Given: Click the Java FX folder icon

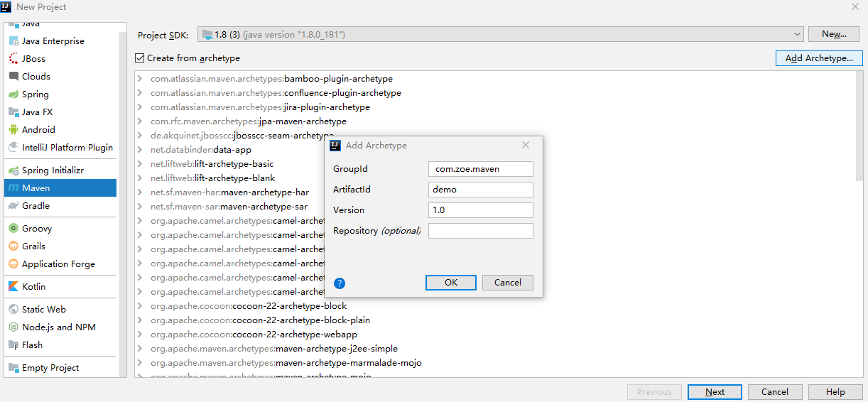Looking at the screenshot, I should point(13,112).
